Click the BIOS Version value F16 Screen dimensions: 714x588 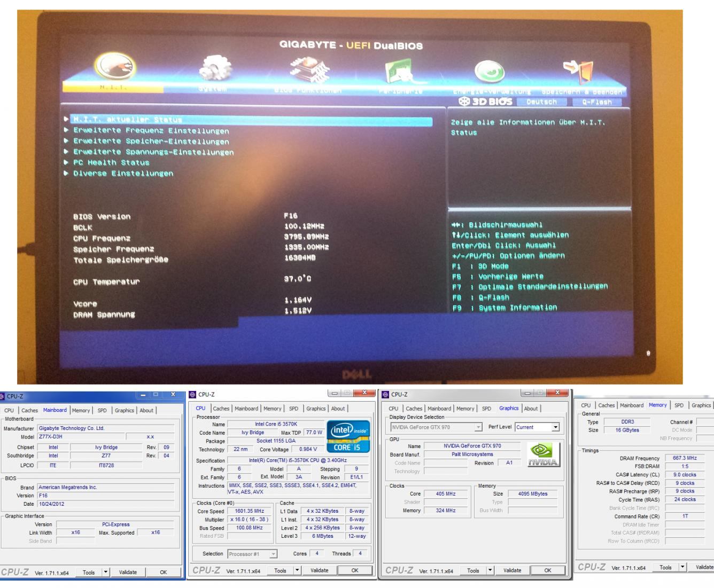point(291,216)
